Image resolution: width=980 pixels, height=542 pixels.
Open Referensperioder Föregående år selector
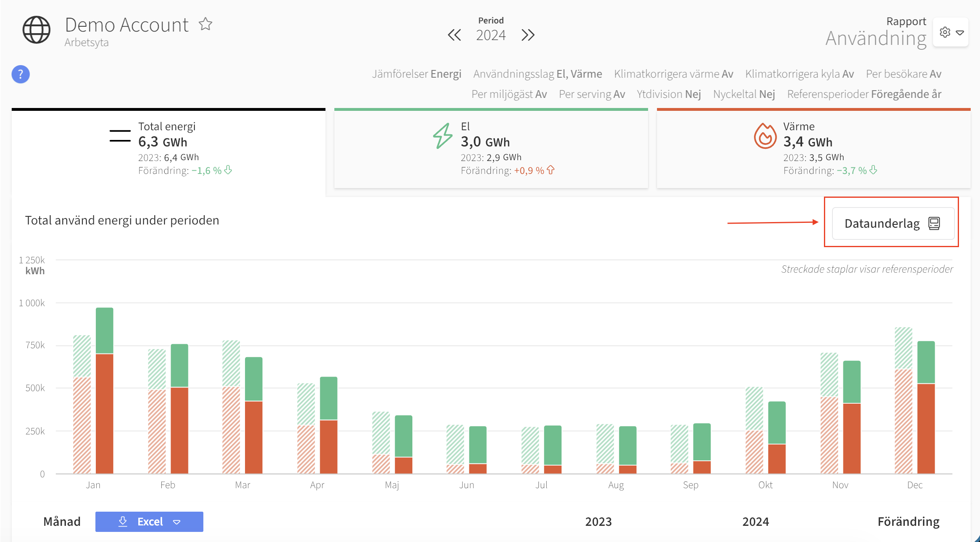point(864,94)
